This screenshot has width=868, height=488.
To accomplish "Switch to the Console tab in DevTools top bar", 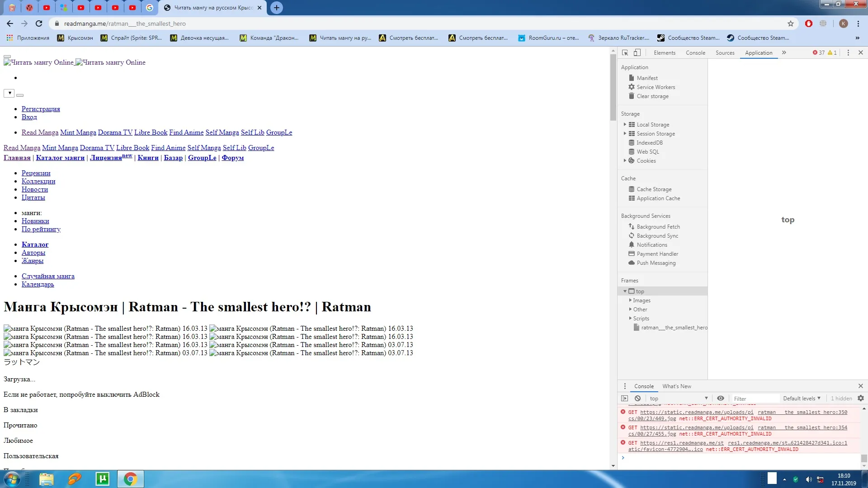I will [695, 53].
